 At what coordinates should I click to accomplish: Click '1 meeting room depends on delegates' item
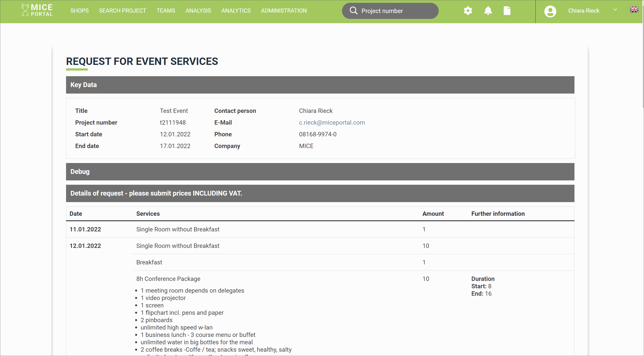[192, 290]
